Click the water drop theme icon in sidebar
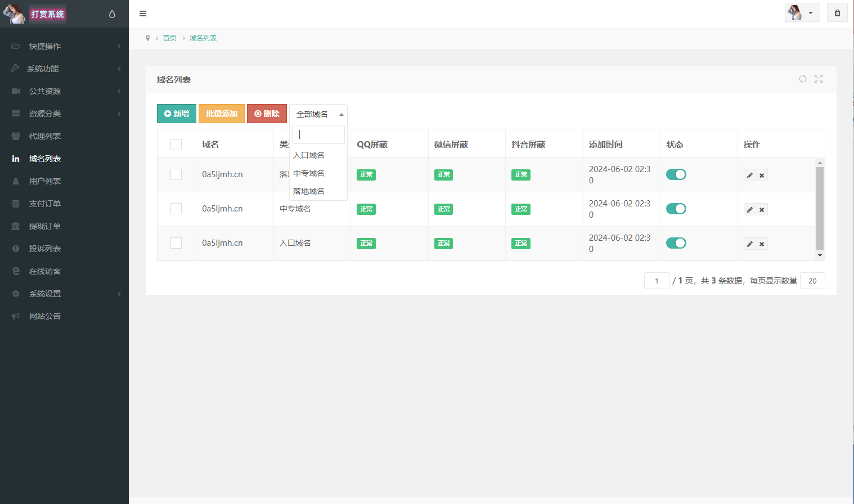 coord(112,14)
